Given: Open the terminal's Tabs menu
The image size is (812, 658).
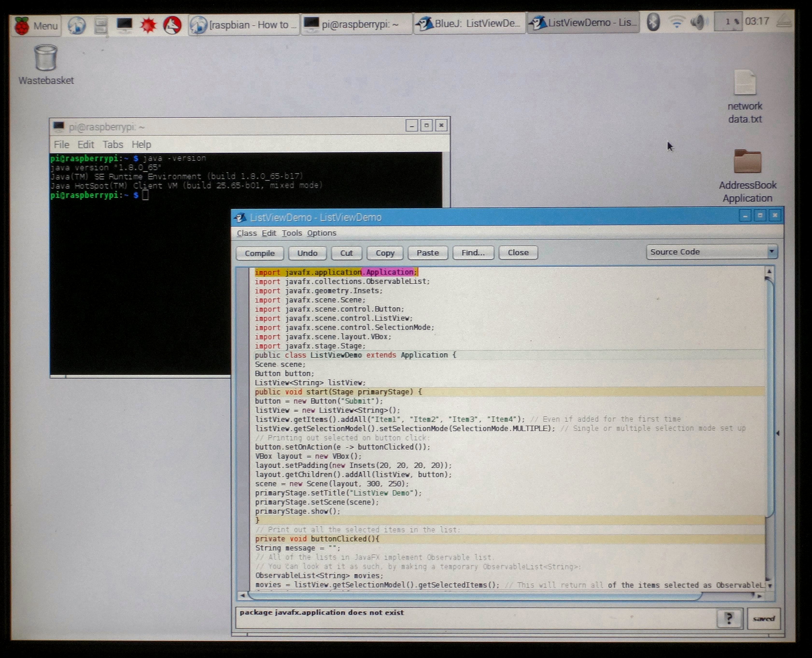Looking at the screenshot, I should tap(113, 144).
